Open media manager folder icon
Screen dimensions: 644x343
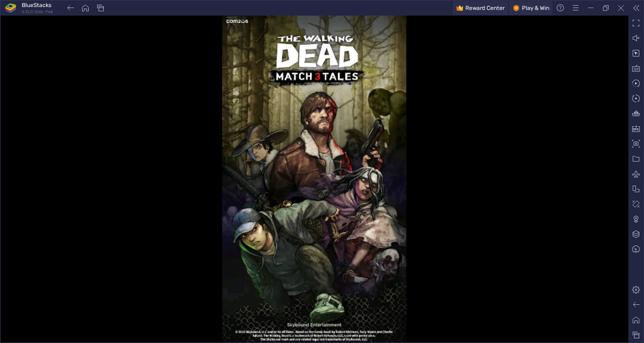[636, 159]
